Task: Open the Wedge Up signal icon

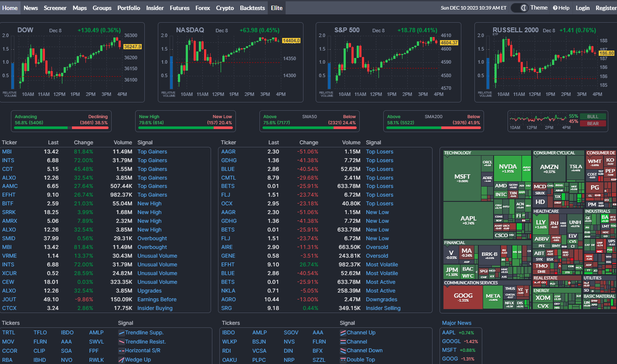Action: 122,360
